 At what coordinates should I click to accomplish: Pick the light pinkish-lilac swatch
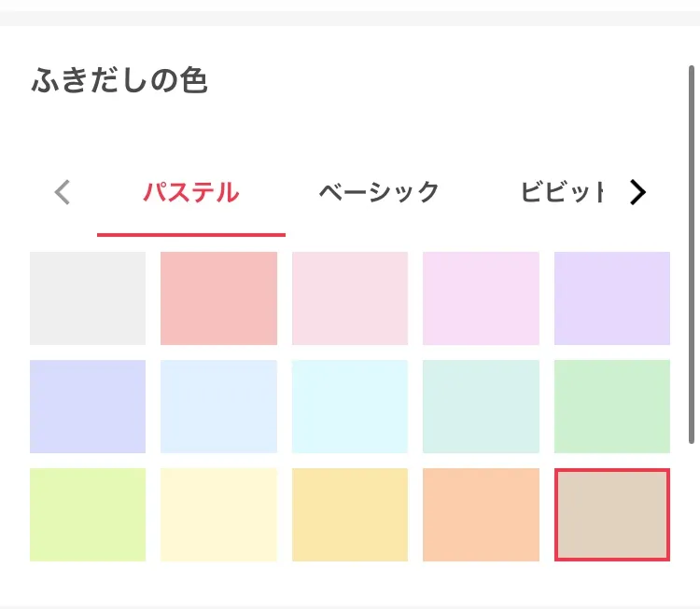[x=481, y=298]
